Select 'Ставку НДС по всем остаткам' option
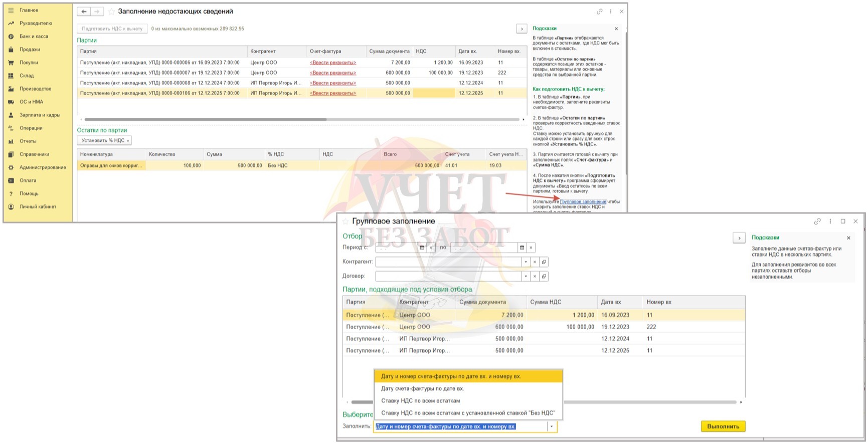Image resolution: width=868 pixels, height=443 pixels. tap(468, 401)
